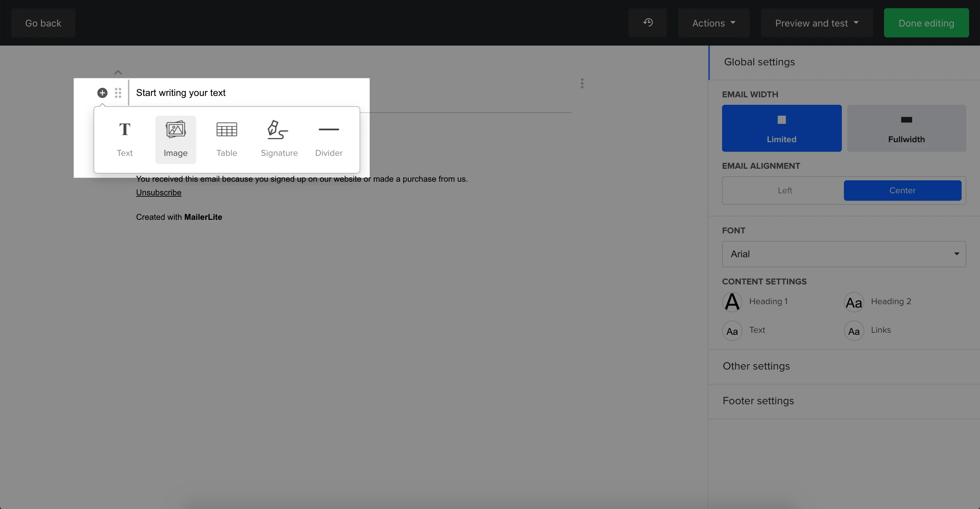This screenshot has height=509, width=980.
Task: Click the drag handle dots icon
Action: [x=118, y=93]
